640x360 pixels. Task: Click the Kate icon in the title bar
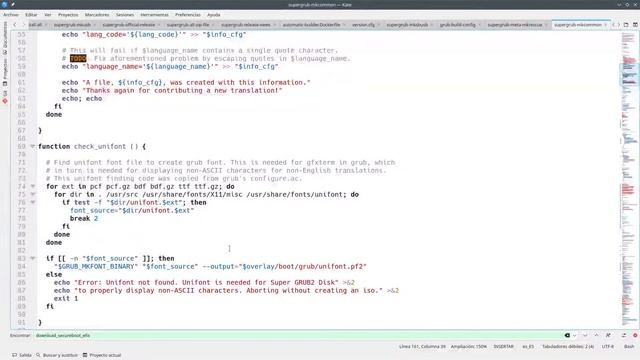(x=4, y=4)
